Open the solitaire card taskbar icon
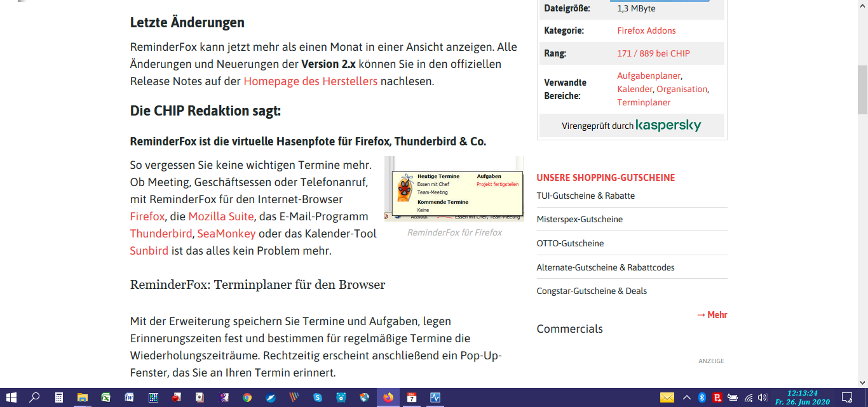This screenshot has width=868, height=407. 200,397
